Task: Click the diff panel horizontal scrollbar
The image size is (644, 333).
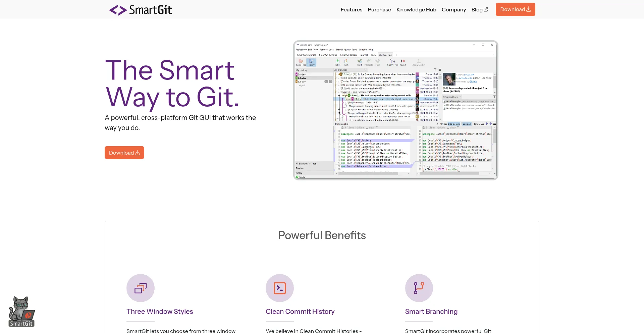Action: tap(369, 174)
